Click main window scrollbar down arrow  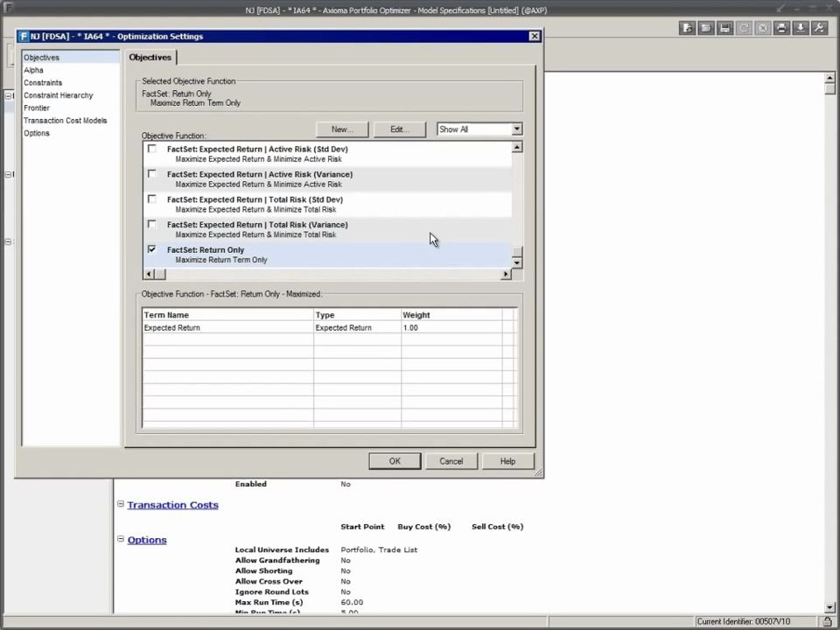point(829,607)
